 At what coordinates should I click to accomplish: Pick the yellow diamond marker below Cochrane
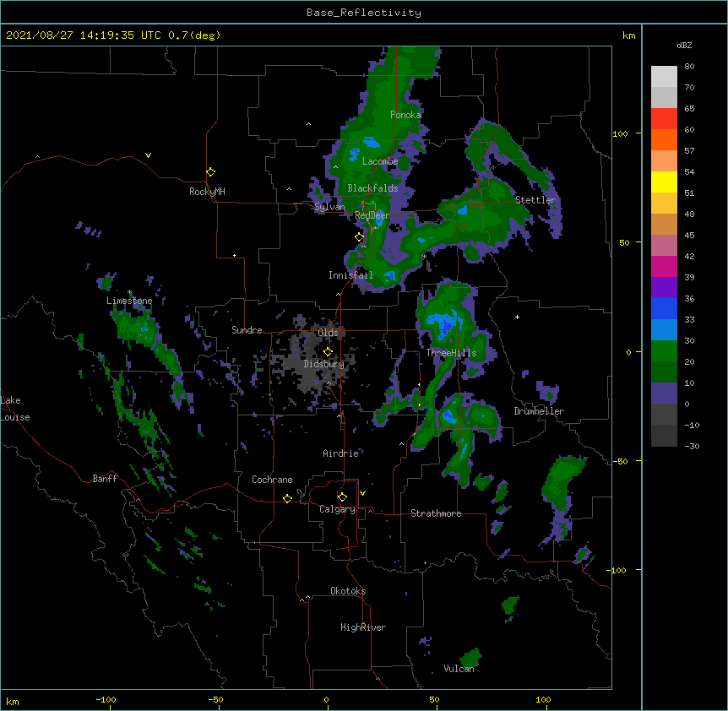click(x=287, y=498)
